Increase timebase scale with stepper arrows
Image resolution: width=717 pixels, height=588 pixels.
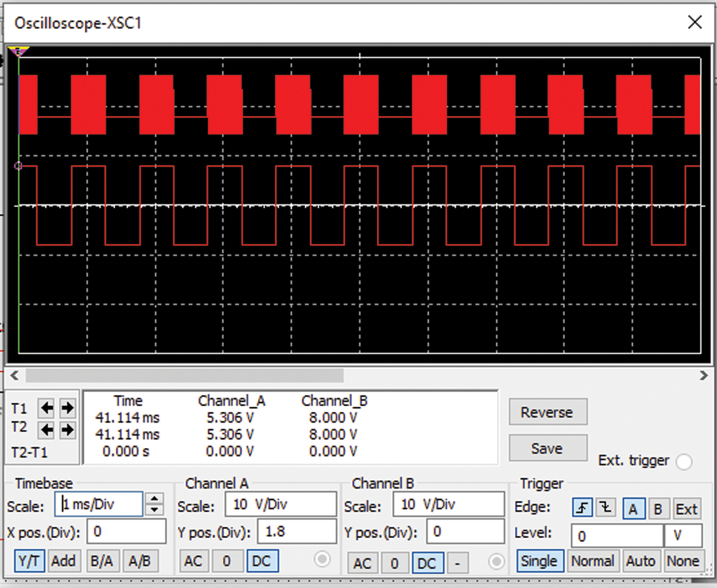tap(154, 499)
